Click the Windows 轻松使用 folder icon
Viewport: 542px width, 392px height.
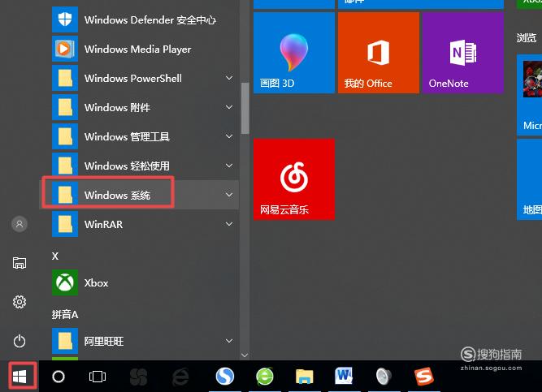click(65, 166)
